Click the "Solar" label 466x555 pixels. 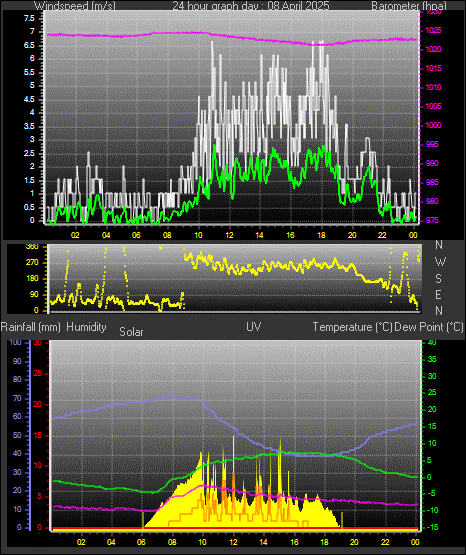(131, 332)
